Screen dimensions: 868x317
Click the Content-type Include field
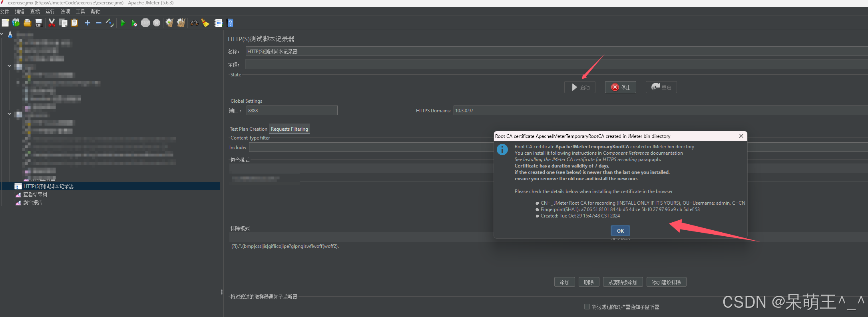(x=558, y=147)
